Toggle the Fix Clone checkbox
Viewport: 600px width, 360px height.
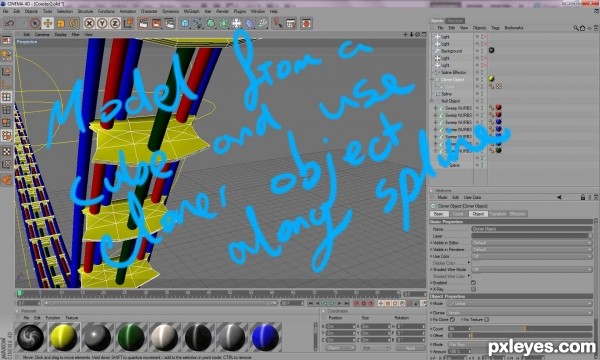pyautogui.click(x=452, y=320)
